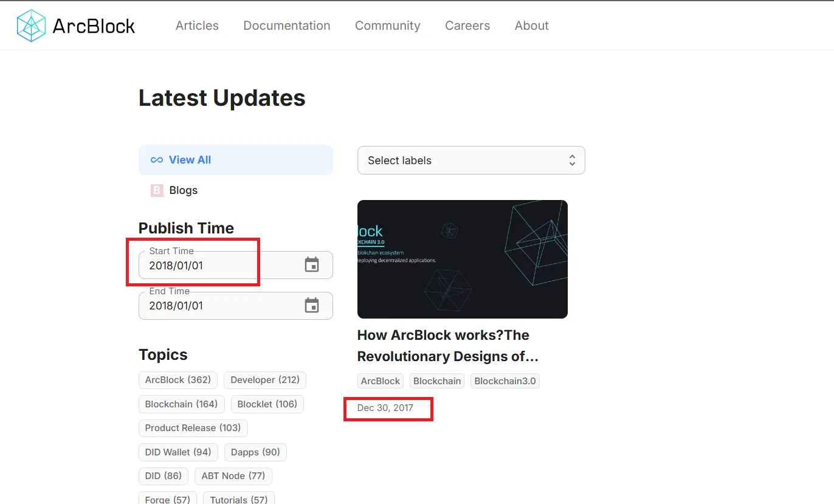Click the Blockchain tag on the article
The width and height of the screenshot is (834, 504).
click(437, 381)
